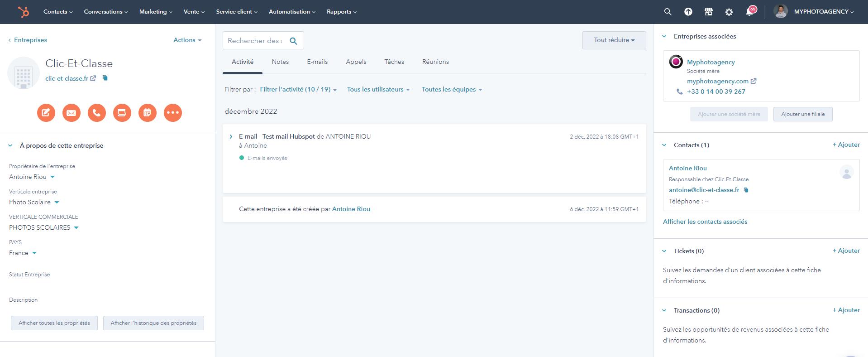The height and width of the screenshot is (357, 868).
Task: Log a call with the orange phone icon
Action: [97, 113]
